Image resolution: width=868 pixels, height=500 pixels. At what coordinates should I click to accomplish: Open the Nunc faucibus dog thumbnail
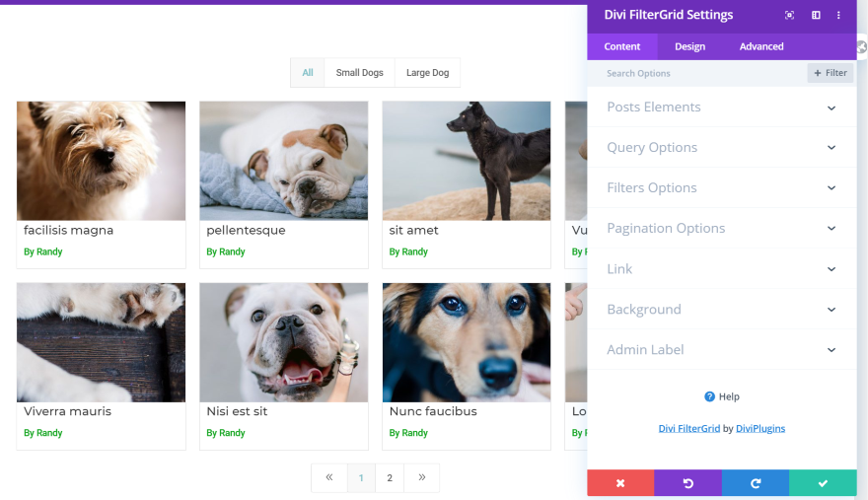(x=467, y=342)
